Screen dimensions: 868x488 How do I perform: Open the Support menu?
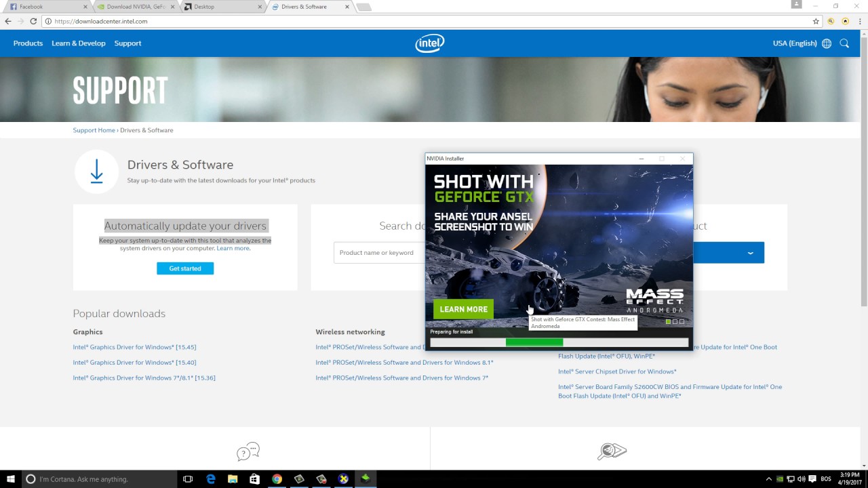127,43
